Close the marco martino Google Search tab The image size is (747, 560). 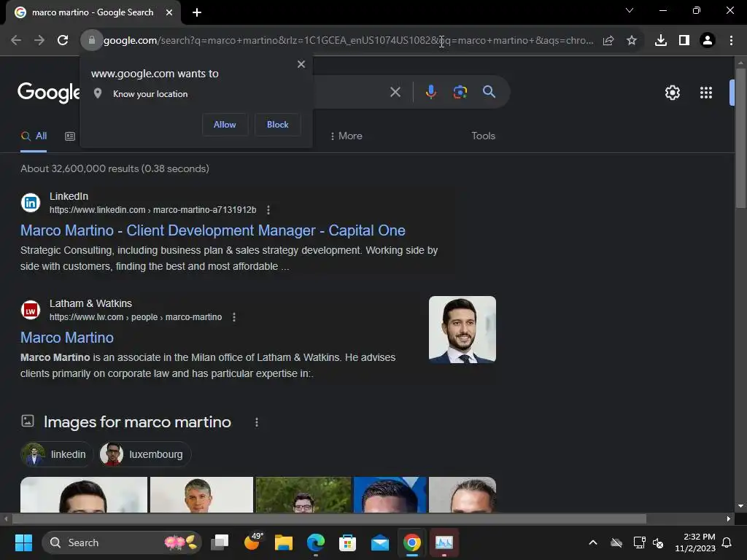[x=169, y=13]
